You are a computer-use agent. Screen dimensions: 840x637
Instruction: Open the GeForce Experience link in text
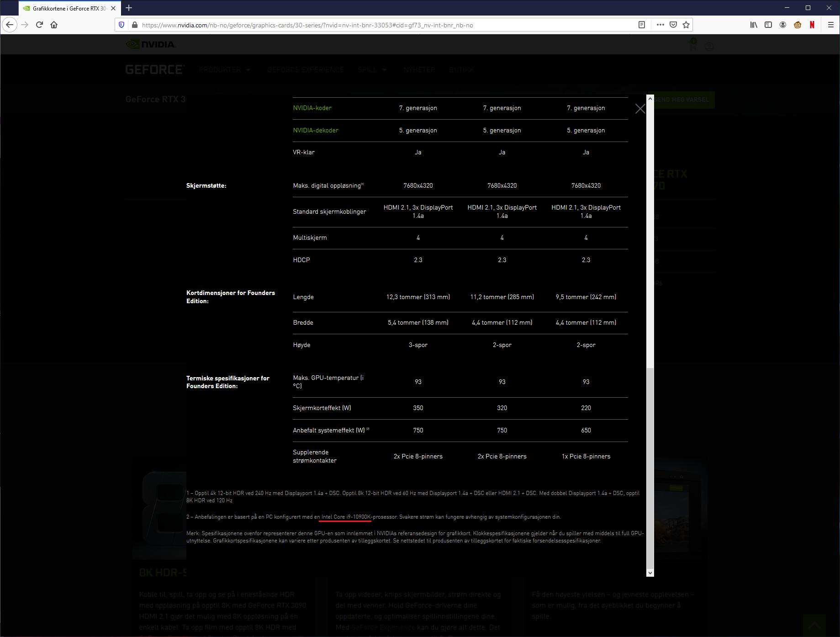(x=383, y=627)
